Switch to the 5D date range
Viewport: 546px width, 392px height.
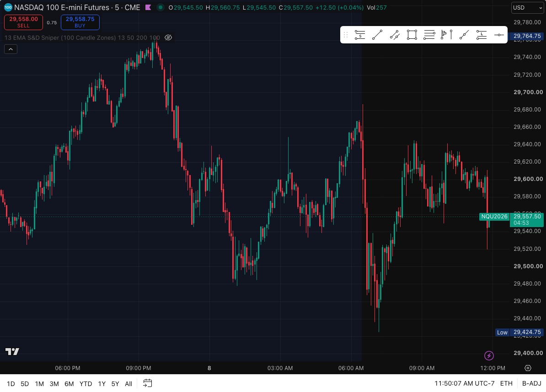pyautogui.click(x=25, y=384)
